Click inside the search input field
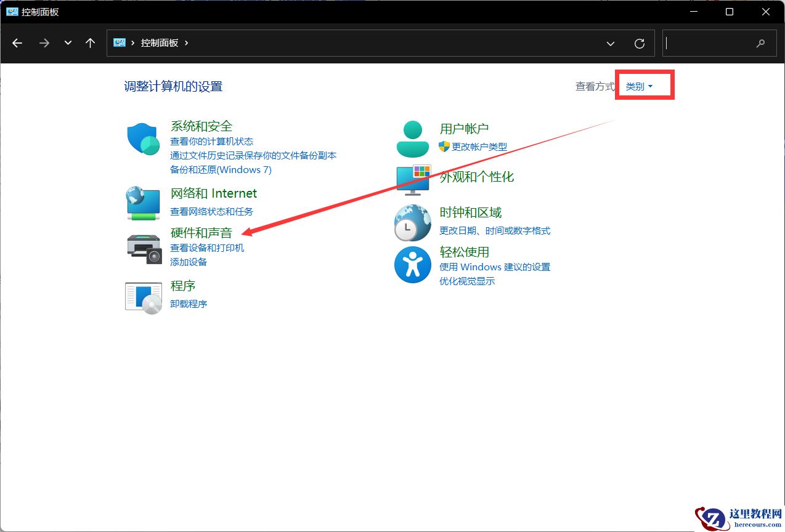This screenshot has width=785, height=532. pos(709,43)
